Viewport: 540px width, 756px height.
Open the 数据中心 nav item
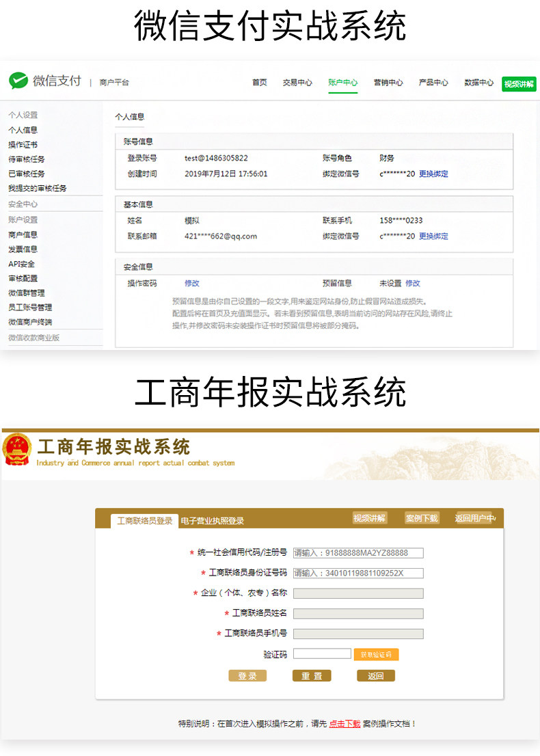(x=478, y=83)
